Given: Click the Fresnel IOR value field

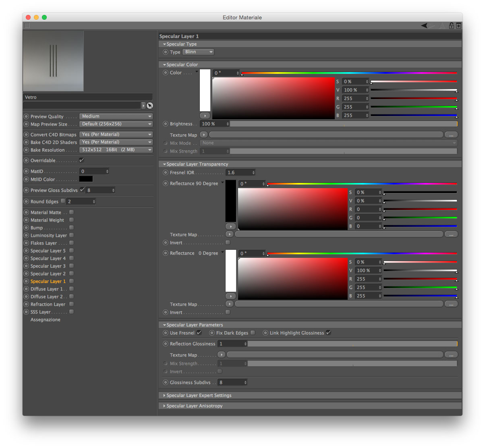Looking at the screenshot, I should [x=240, y=172].
